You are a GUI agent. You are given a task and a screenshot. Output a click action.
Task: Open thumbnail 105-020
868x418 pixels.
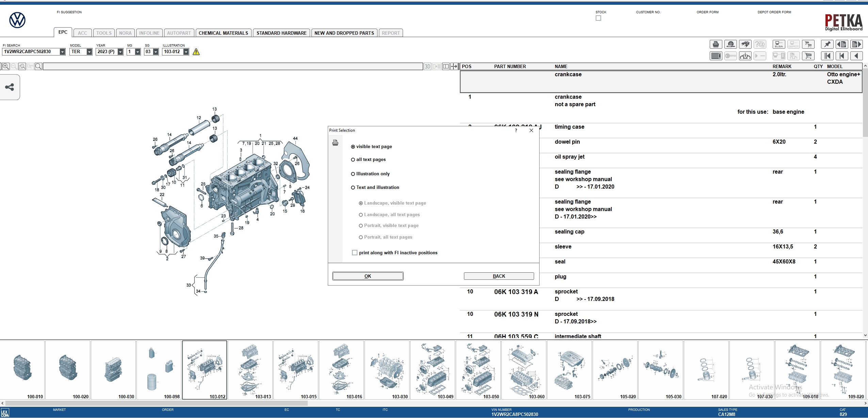(615, 370)
